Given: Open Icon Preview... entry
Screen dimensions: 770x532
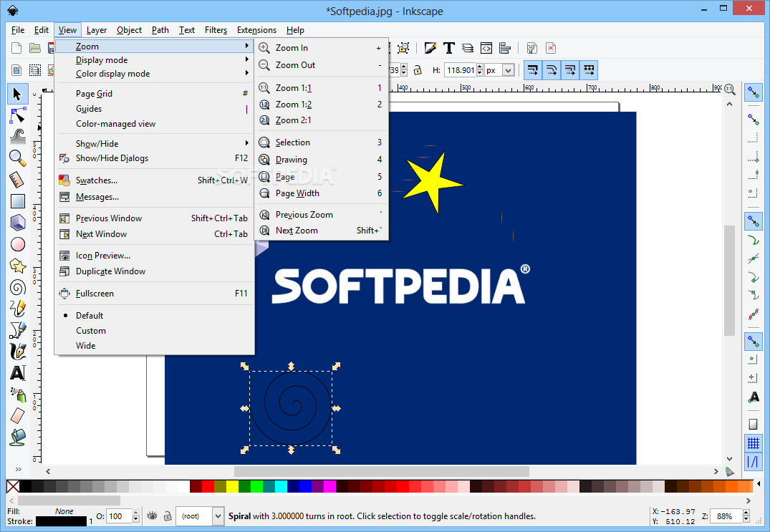Looking at the screenshot, I should [x=154, y=255].
